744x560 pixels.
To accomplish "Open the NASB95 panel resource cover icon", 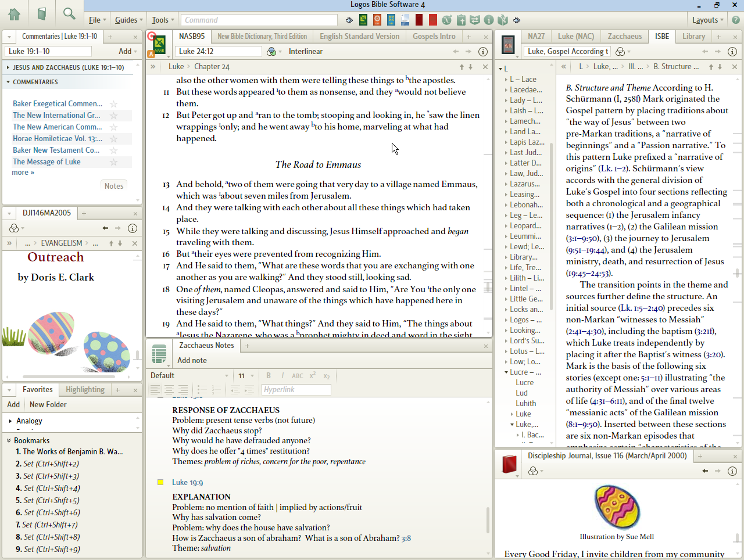I will (x=159, y=45).
